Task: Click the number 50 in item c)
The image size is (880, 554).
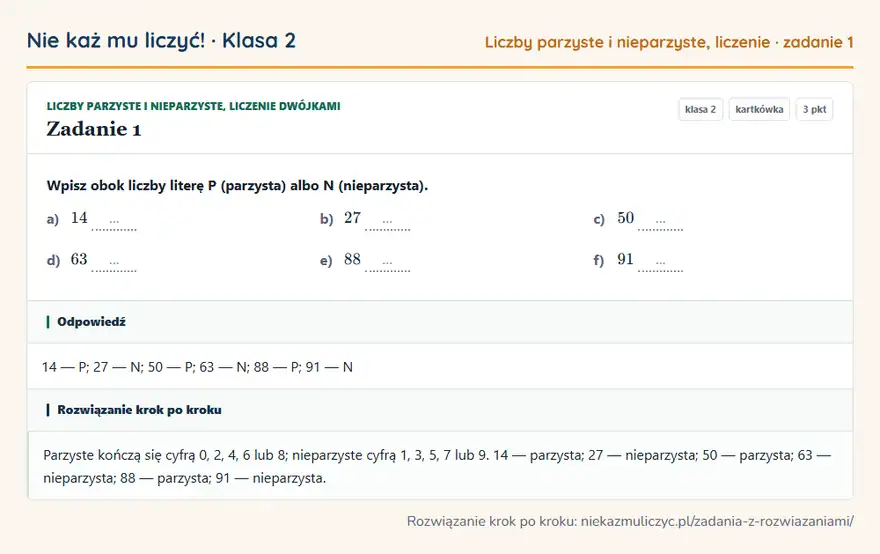Action: (x=626, y=218)
